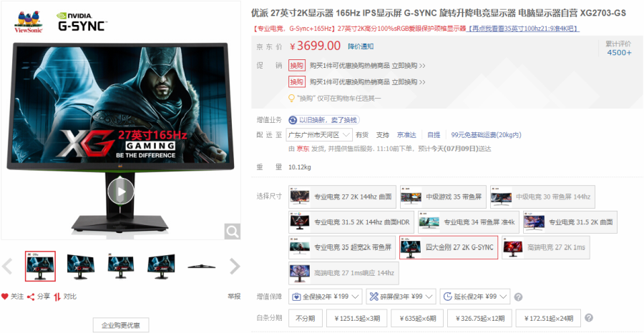Image resolution: width=644 pixels, height=333 pixels.
Task: Click the second 换购 red tag
Action: point(297,82)
